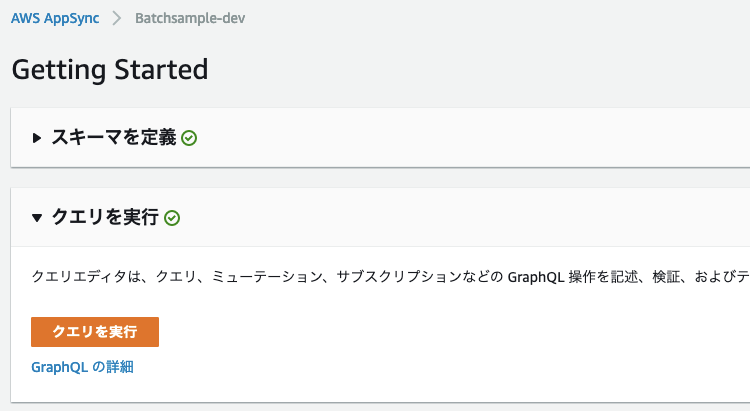Click the Getting Started page heading
750x411 pixels.
[110, 70]
